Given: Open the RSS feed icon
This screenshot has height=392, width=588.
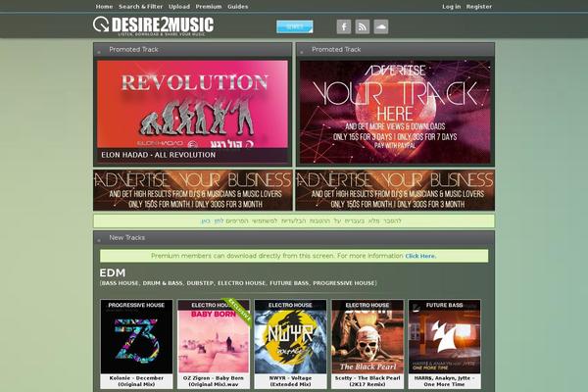Looking at the screenshot, I should (x=363, y=26).
